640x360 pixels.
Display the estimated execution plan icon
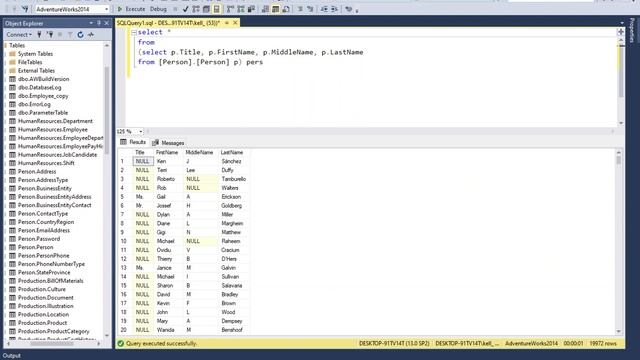click(196, 9)
